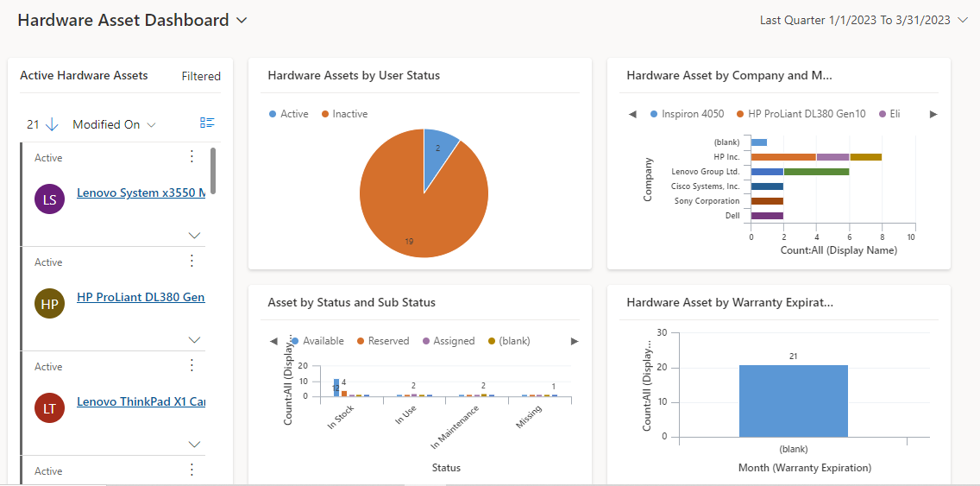
Task: Open more options for Lenovo System x3550 card
Action: 192,156
